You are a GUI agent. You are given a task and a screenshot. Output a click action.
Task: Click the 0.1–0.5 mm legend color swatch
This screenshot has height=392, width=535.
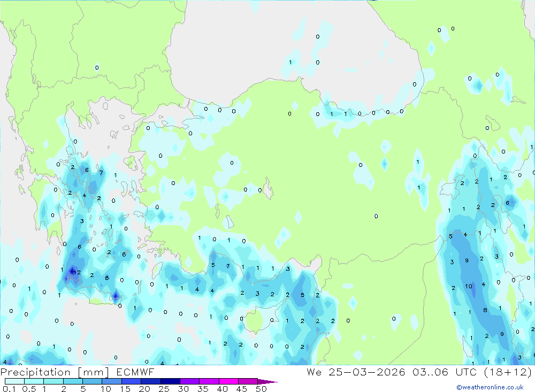14,381
